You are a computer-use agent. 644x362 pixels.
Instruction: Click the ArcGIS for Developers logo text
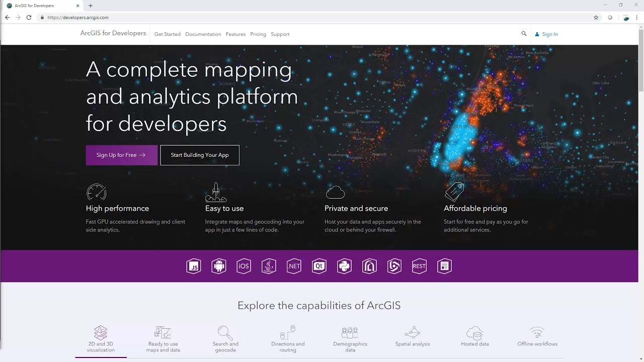[x=113, y=33]
